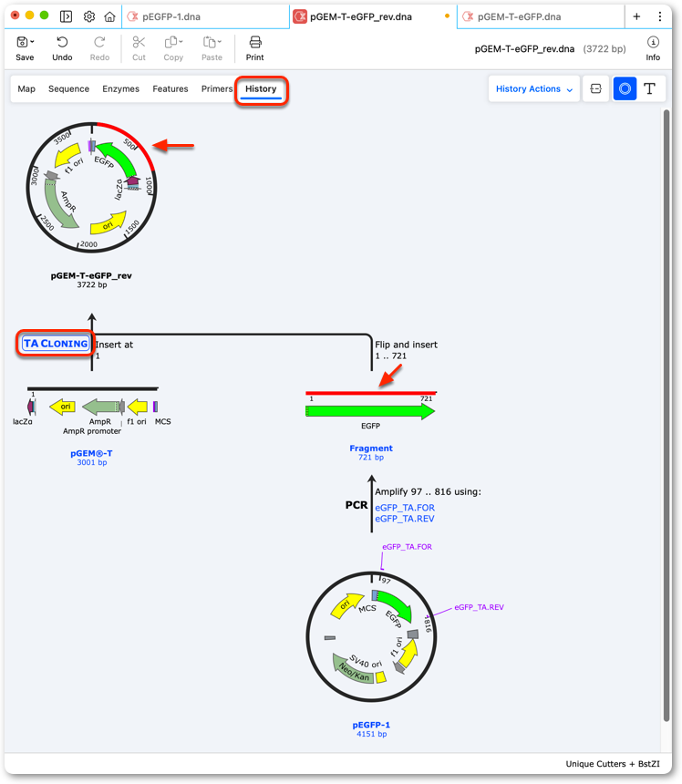Screen dimensions: 682x784
Task: Open the Info panel icon
Action: [x=653, y=42]
